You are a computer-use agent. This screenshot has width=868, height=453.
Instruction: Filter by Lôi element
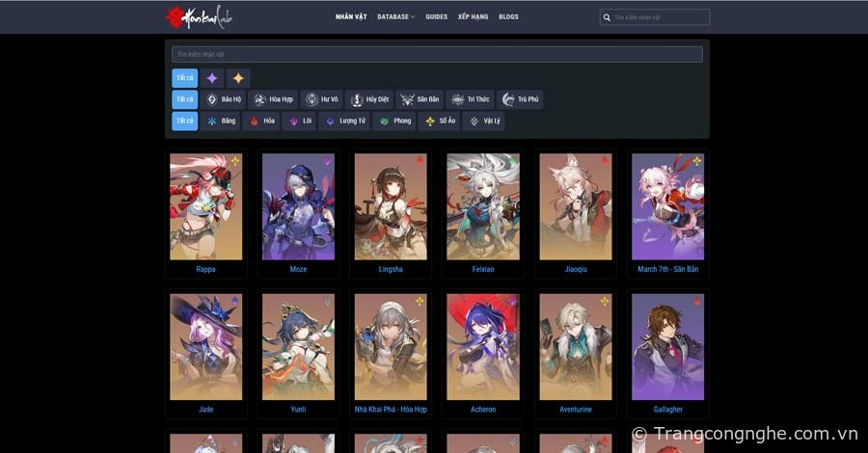300,120
